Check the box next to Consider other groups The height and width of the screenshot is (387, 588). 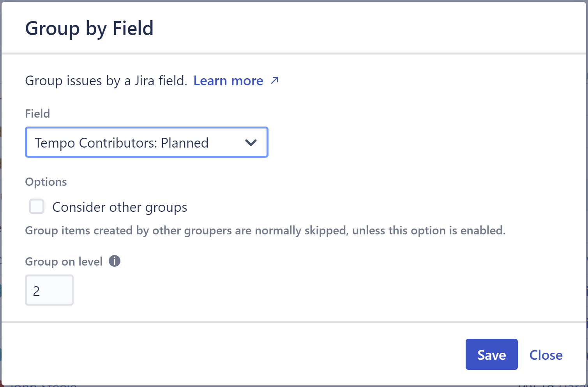(x=36, y=207)
